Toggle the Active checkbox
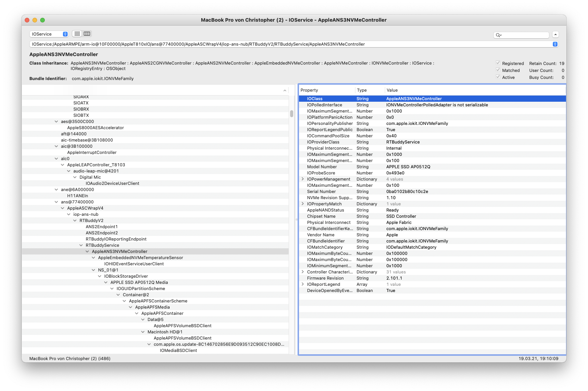This screenshot has width=588, height=391. (x=498, y=77)
